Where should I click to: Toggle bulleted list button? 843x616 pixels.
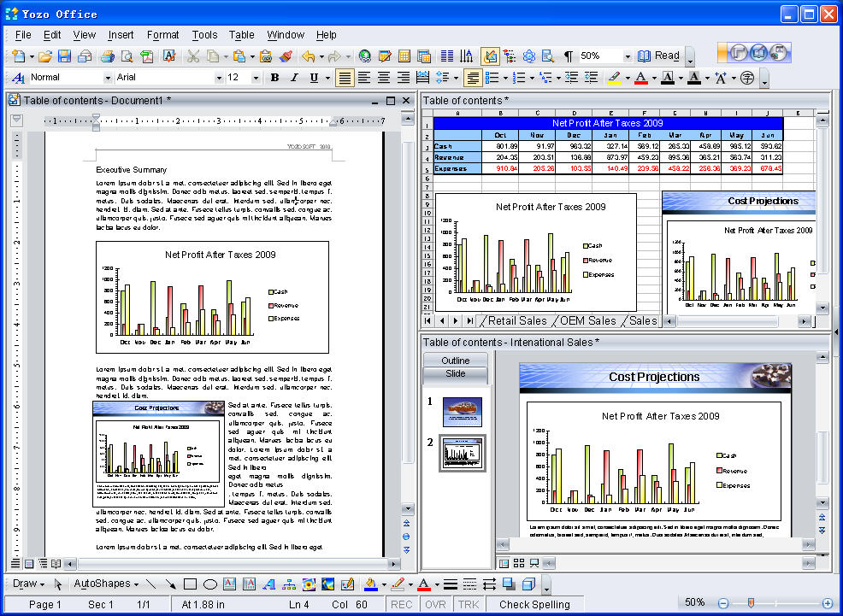click(492, 78)
